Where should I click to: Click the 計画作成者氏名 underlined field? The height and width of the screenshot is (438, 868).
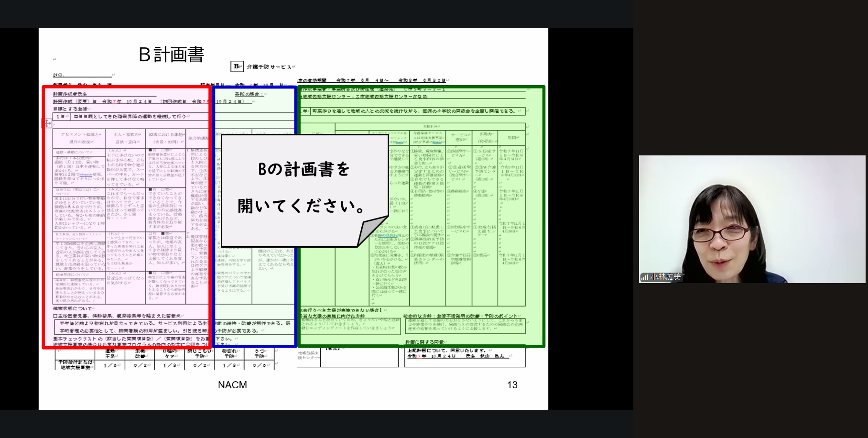pyautogui.click(x=70, y=94)
